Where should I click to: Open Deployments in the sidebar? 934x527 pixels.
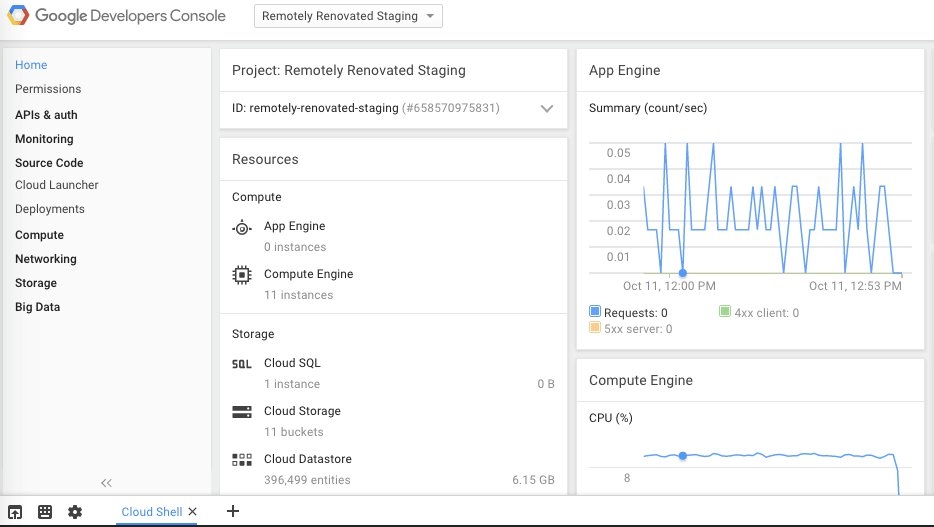pos(49,209)
